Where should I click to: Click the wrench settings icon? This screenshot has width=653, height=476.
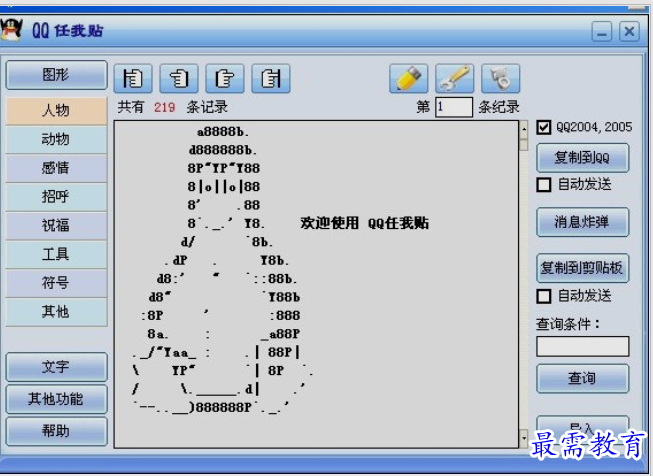click(454, 78)
